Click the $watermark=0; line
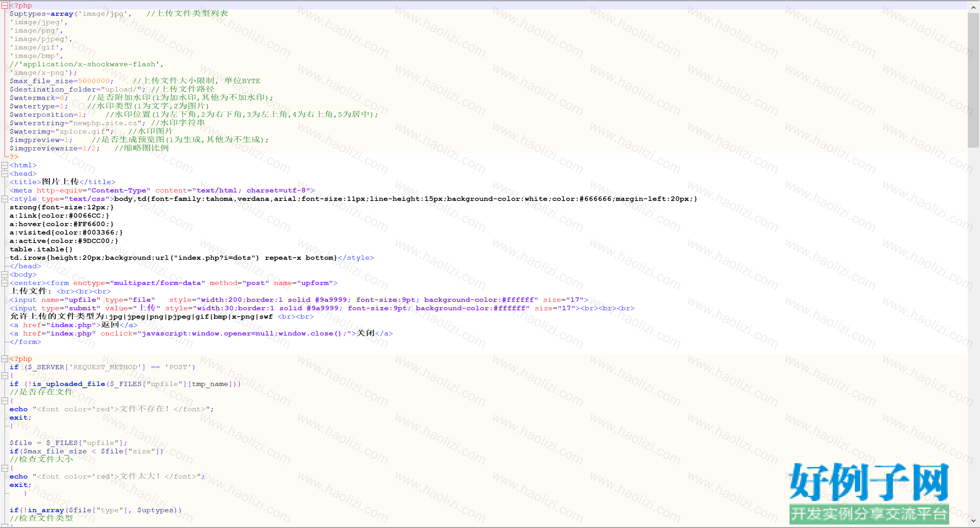 [141, 98]
